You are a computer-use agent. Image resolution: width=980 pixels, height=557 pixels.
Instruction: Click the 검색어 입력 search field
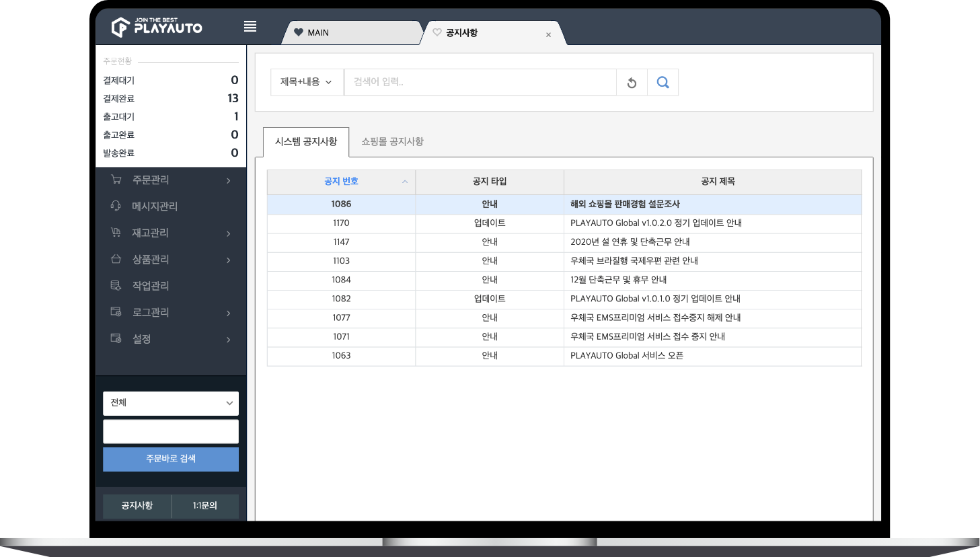click(x=480, y=82)
